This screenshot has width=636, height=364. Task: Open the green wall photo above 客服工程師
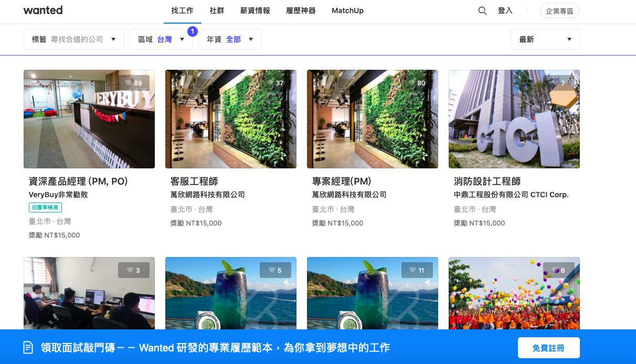[231, 119]
